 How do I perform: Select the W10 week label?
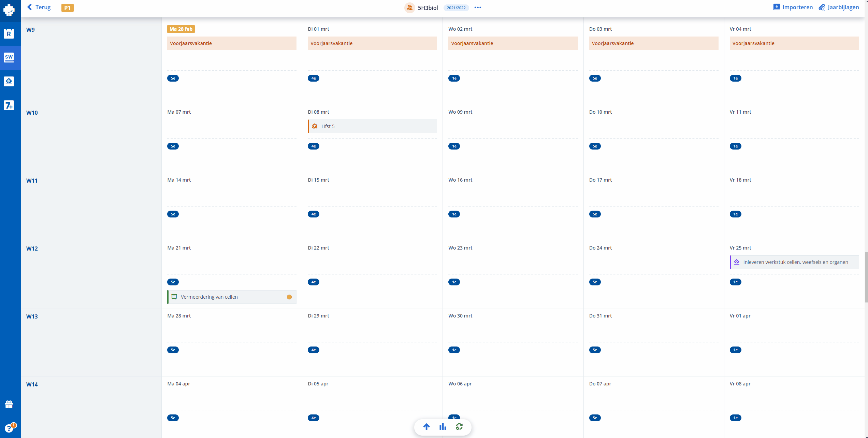32,113
